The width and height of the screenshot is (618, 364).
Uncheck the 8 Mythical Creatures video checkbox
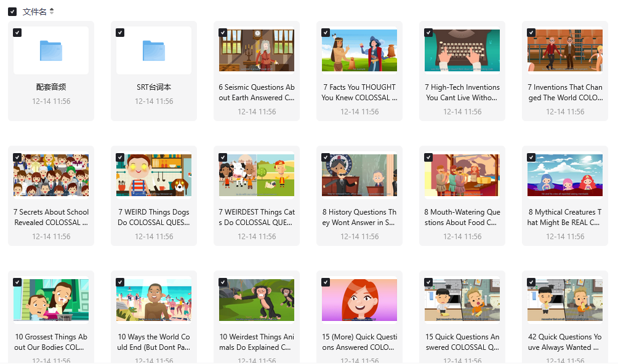[x=531, y=157]
